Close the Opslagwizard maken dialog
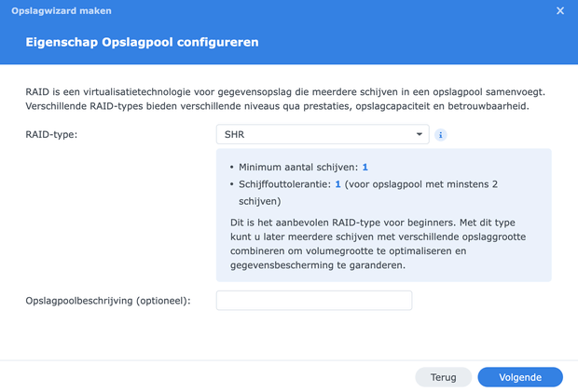The height and width of the screenshot is (392, 578). [560, 11]
